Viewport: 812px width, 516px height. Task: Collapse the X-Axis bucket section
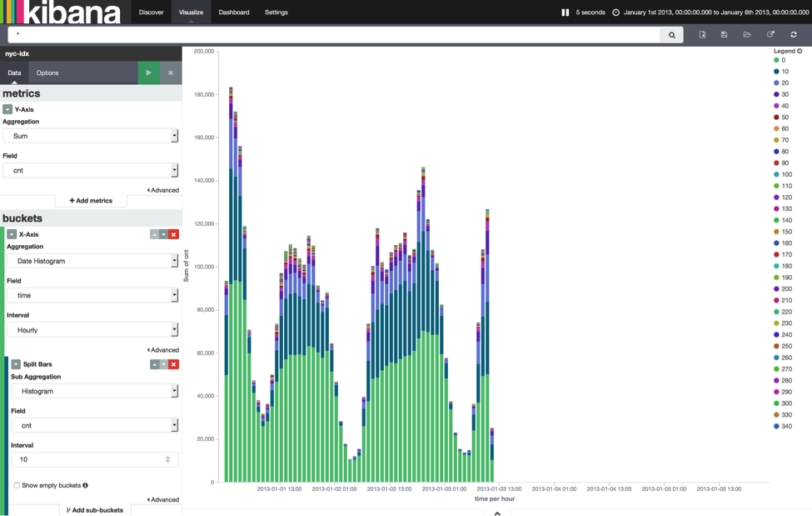click(x=12, y=234)
